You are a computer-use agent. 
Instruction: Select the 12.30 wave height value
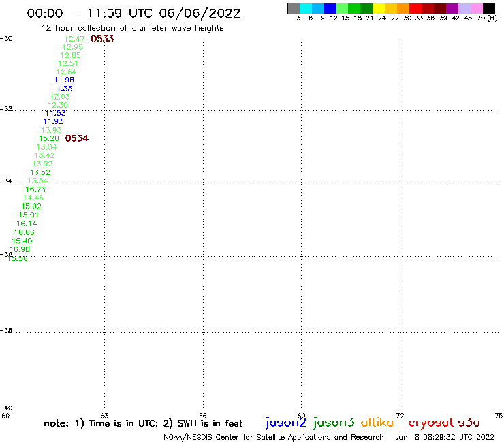tap(58, 105)
